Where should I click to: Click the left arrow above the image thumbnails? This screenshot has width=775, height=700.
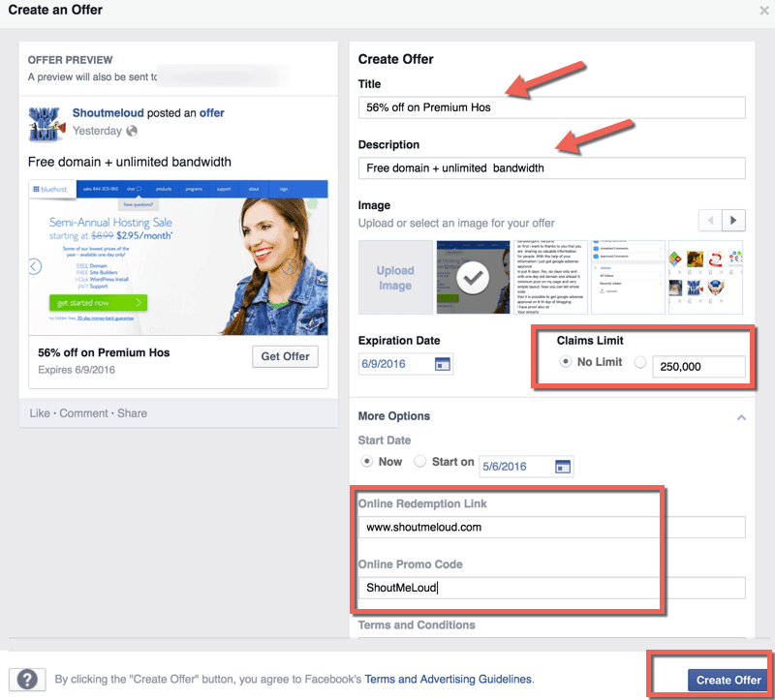(710, 220)
